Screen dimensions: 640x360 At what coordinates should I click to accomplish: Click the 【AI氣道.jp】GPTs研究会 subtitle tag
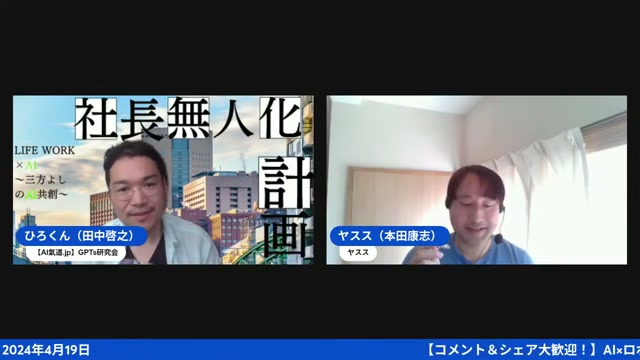click(77, 253)
